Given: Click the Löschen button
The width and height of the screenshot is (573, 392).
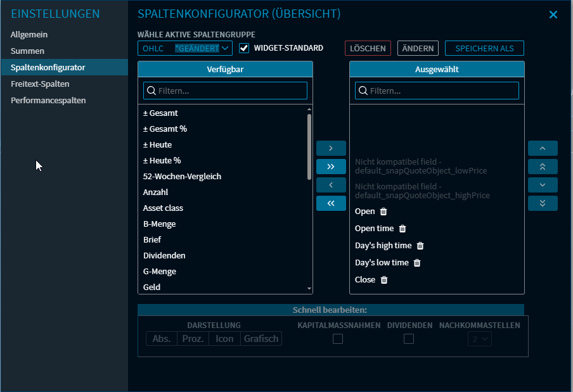Looking at the screenshot, I should coord(368,49).
